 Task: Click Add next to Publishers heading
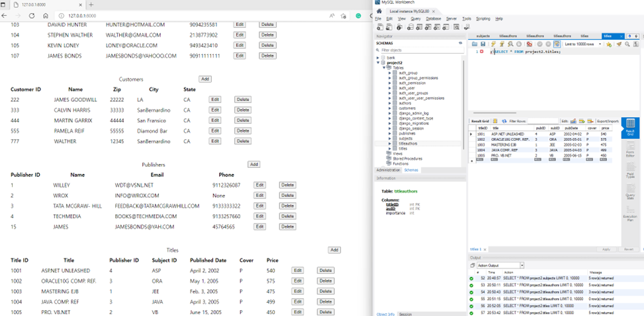253,164
